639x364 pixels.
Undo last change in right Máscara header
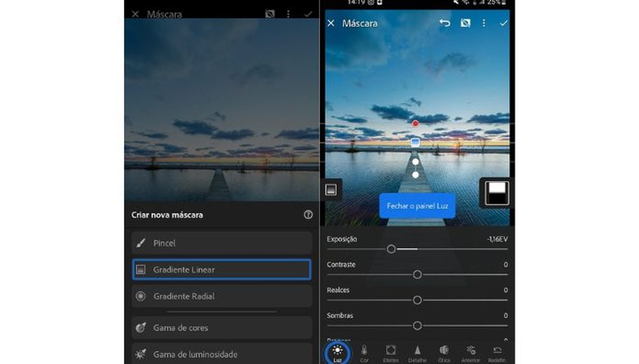[x=445, y=23]
